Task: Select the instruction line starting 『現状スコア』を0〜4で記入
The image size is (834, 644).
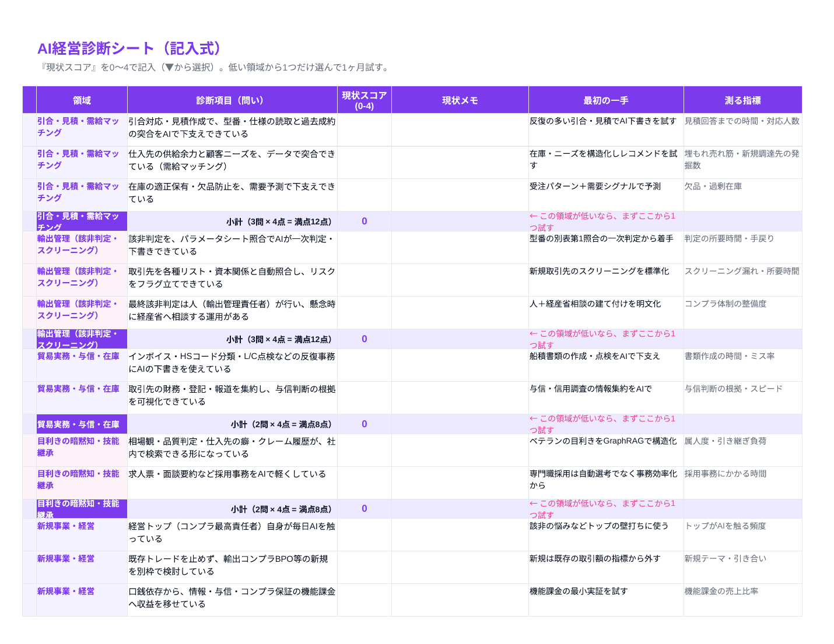Action: point(214,67)
